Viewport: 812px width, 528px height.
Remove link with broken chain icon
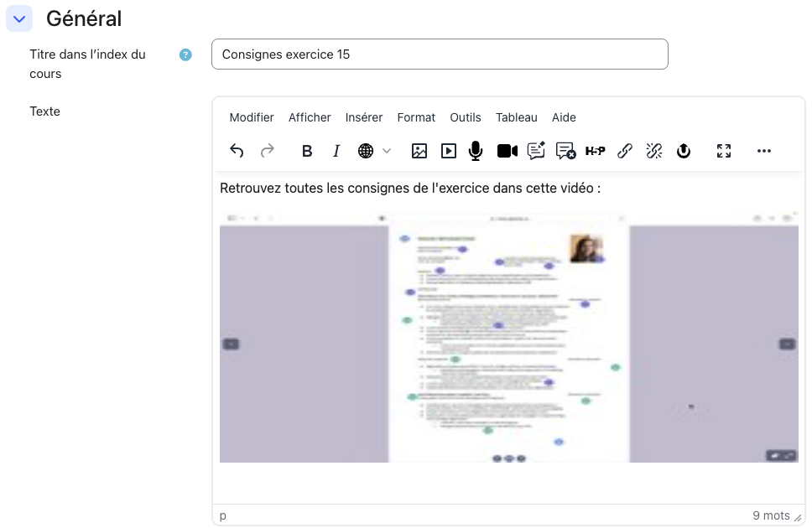(654, 151)
